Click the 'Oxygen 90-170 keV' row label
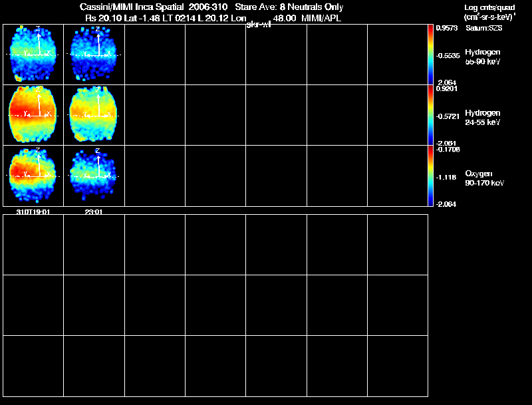 coord(485,178)
